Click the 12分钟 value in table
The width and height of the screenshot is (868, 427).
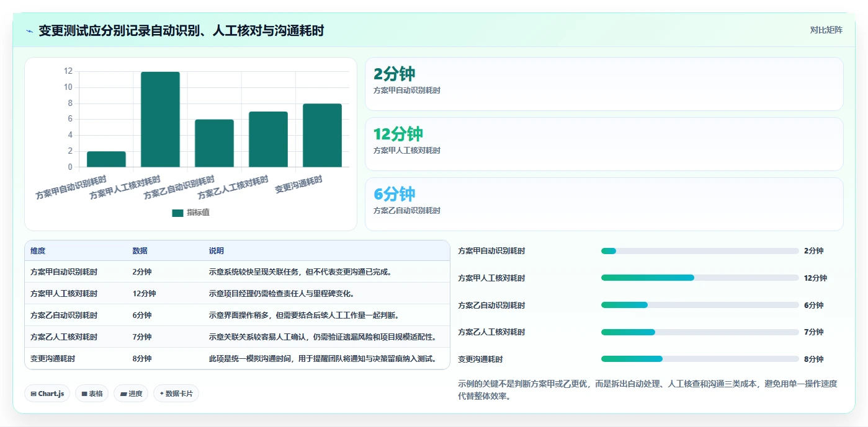point(144,294)
